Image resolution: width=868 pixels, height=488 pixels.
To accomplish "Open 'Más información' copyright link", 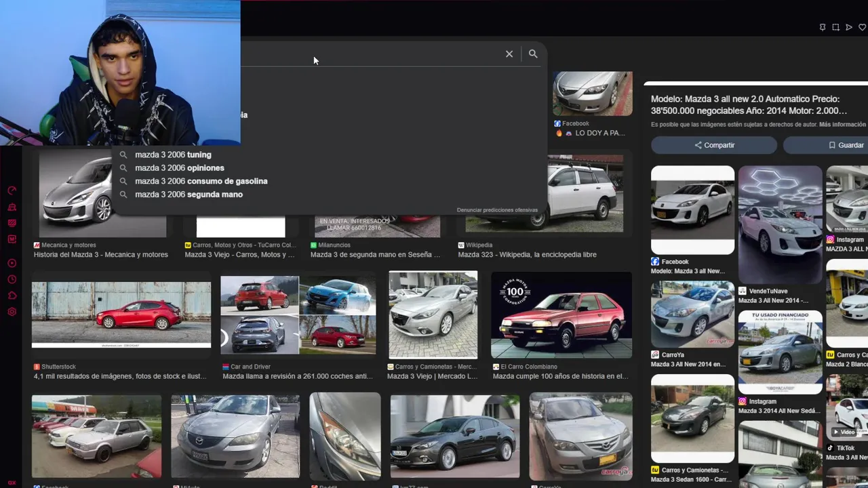I will coord(842,125).
